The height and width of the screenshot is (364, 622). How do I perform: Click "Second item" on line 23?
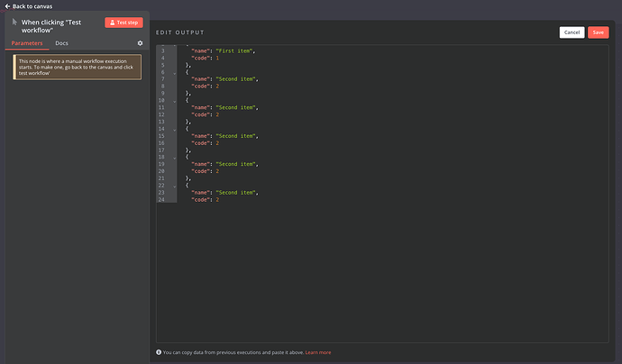(x=235, y=193)
